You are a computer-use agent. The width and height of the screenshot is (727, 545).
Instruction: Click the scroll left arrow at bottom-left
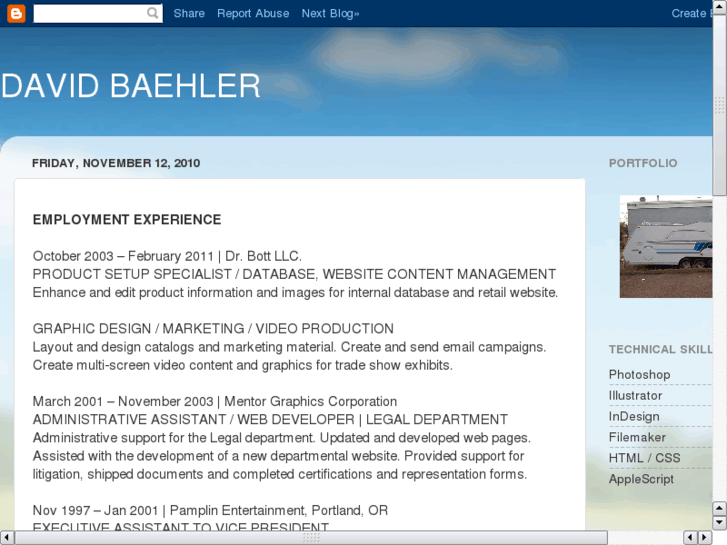click(6, 538)
